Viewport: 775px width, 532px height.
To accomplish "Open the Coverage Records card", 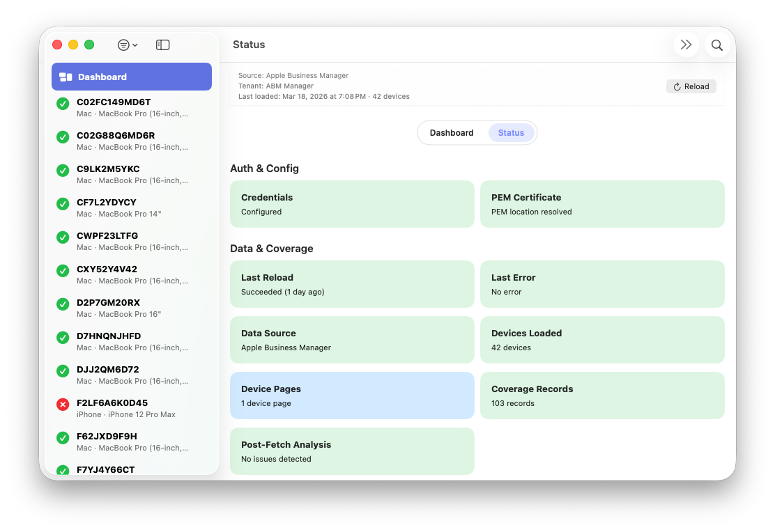I will (x=602, y=395).
